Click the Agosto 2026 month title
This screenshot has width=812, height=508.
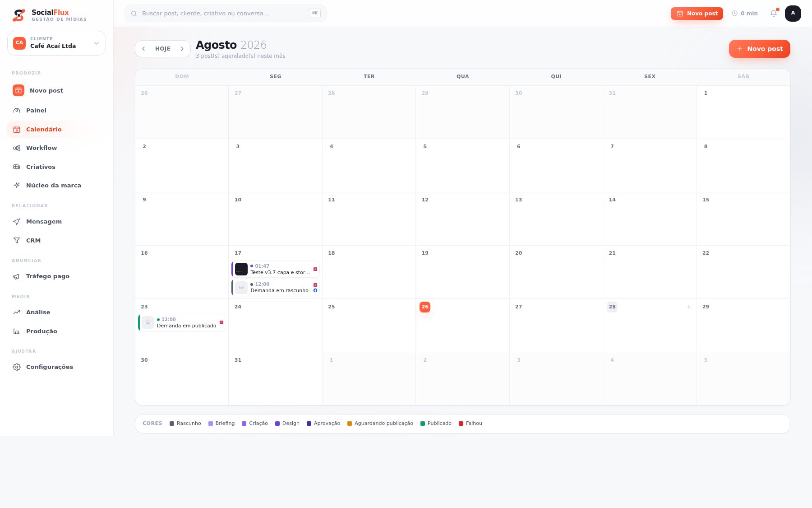tap(231, 45)
